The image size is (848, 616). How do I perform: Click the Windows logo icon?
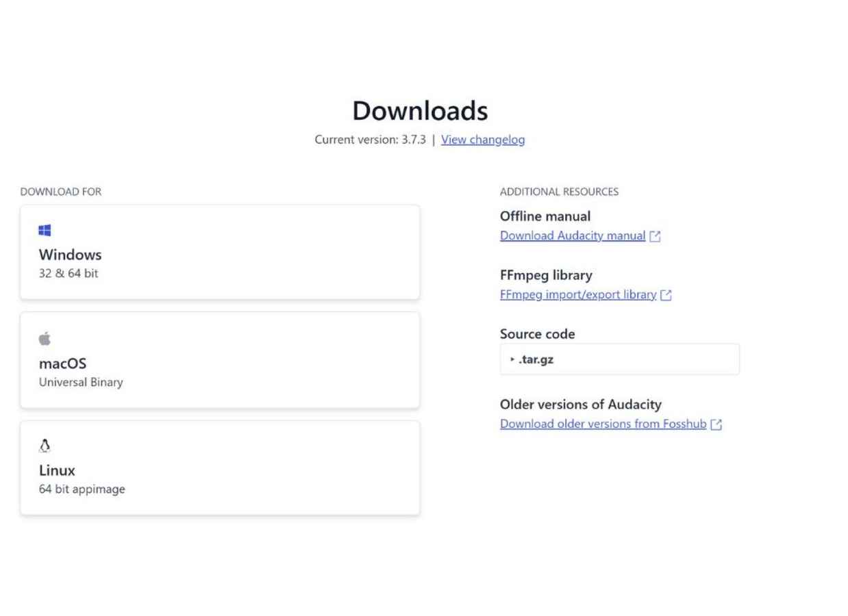pos(45,231)
